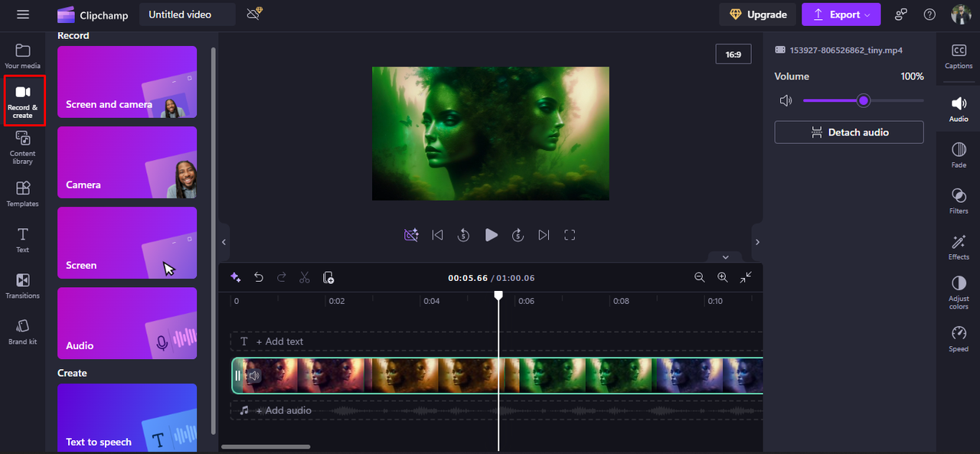Click the 153927-806526862_tiny.mp4 file name
980x454 pixels.
[846, 51]
